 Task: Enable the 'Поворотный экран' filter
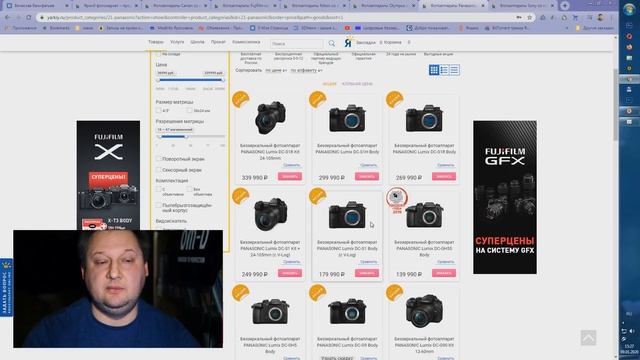[158, 159]
